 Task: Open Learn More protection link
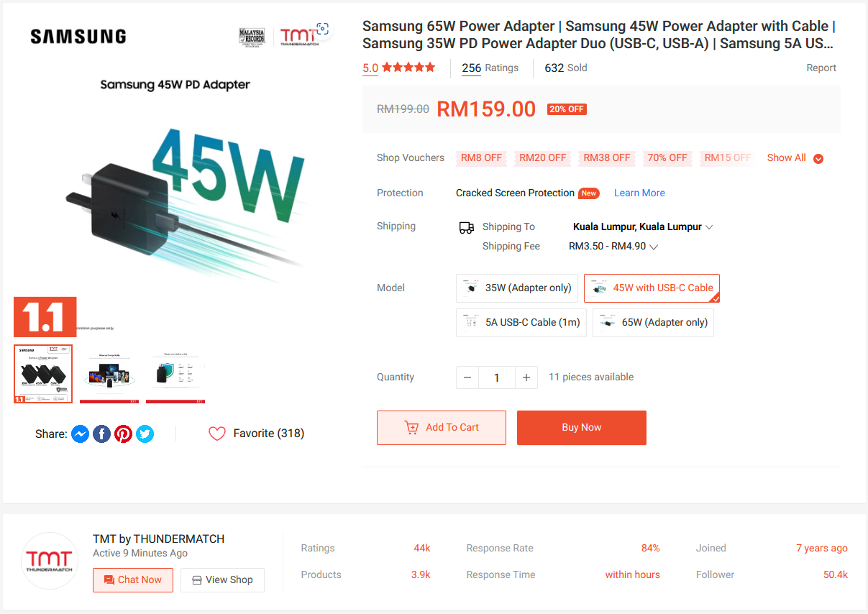click(x=639, y=193)
